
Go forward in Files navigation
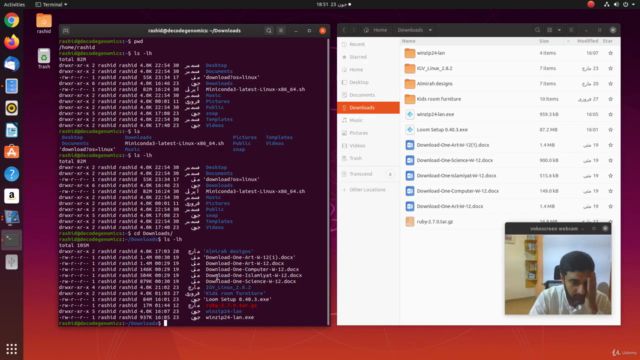(354, 30)
